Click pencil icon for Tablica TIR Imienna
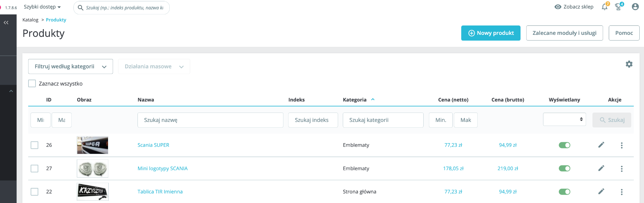 (x=601, y=191)
